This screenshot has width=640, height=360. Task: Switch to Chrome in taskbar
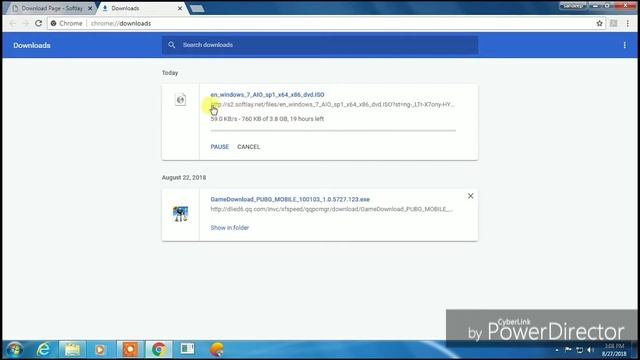159,350
